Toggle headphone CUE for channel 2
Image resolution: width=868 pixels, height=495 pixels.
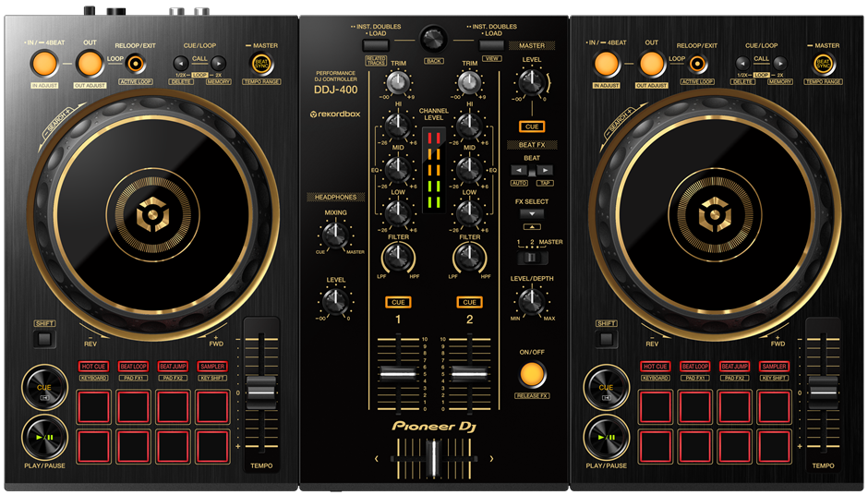pyautogui.click(x=469, y=302)
